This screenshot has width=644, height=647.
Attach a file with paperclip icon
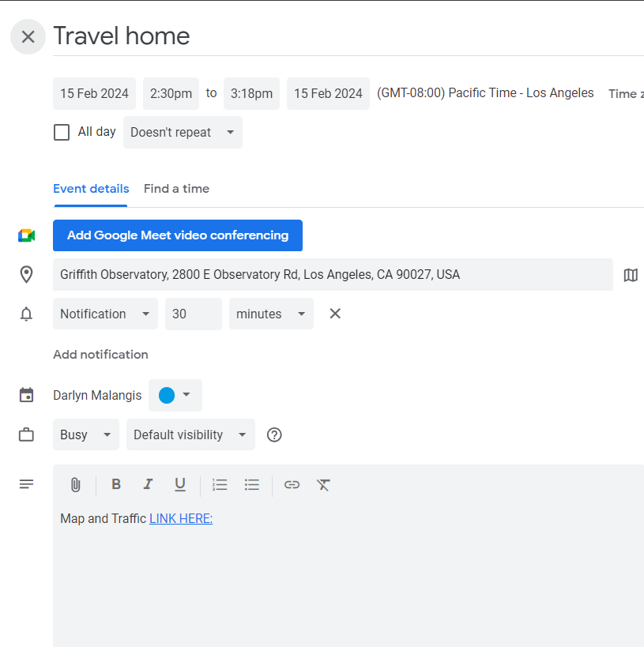tap(76, 485)
